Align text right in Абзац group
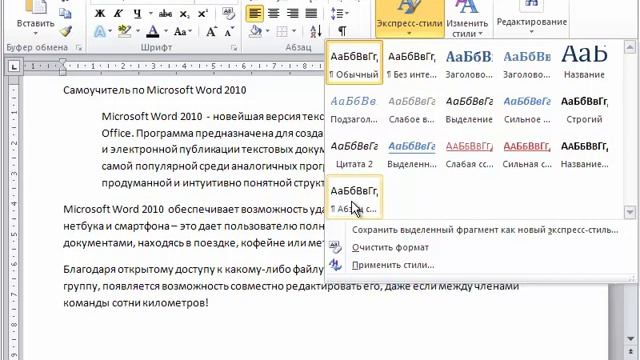Image resolution: width=640 pixels, height=360 pixels. [x=292, y=13]
